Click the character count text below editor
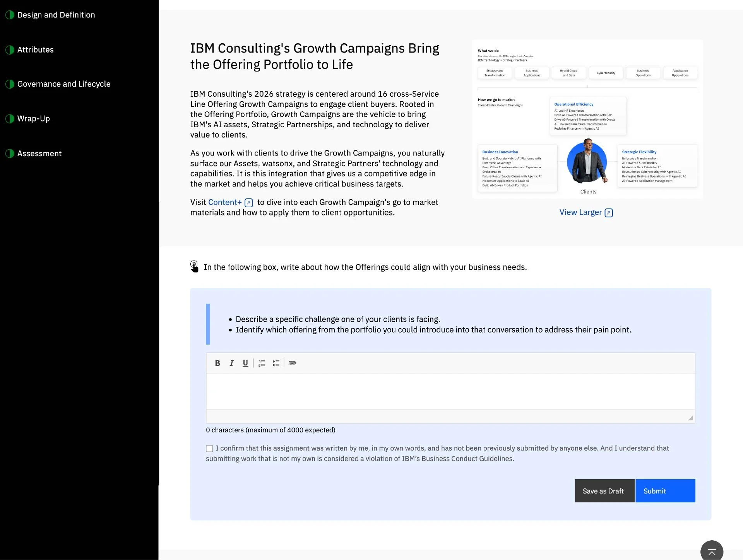This screenshot has width=743, height=560. (x=270, y=430)
